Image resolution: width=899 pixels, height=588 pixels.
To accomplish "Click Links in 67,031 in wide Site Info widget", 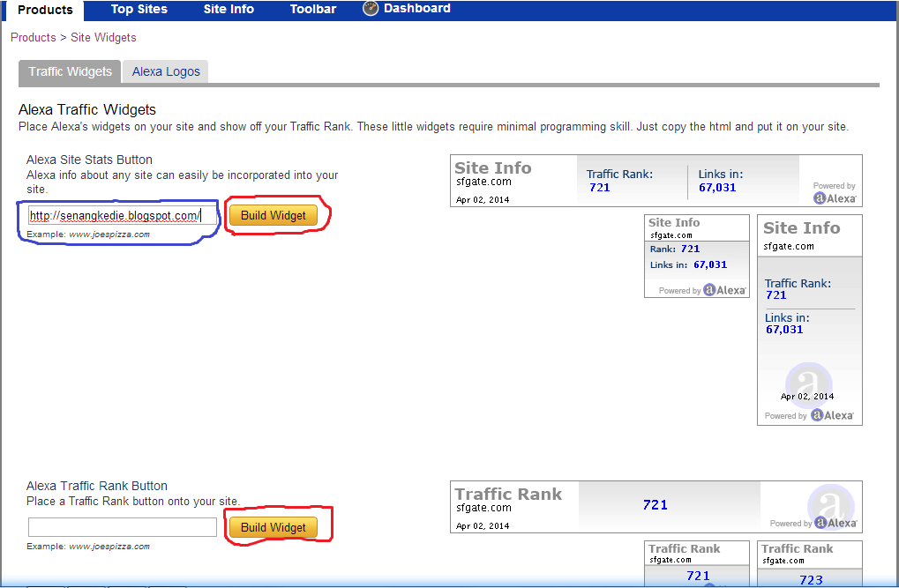I will pos(716,188).
